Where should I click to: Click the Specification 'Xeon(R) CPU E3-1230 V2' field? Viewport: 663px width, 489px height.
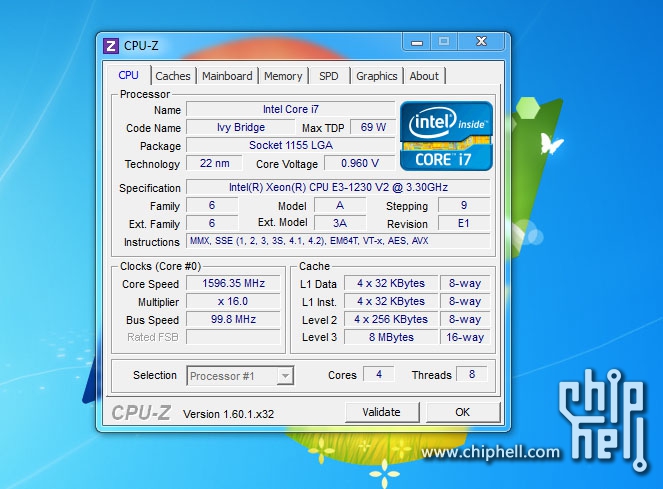[x=338, y=187]
